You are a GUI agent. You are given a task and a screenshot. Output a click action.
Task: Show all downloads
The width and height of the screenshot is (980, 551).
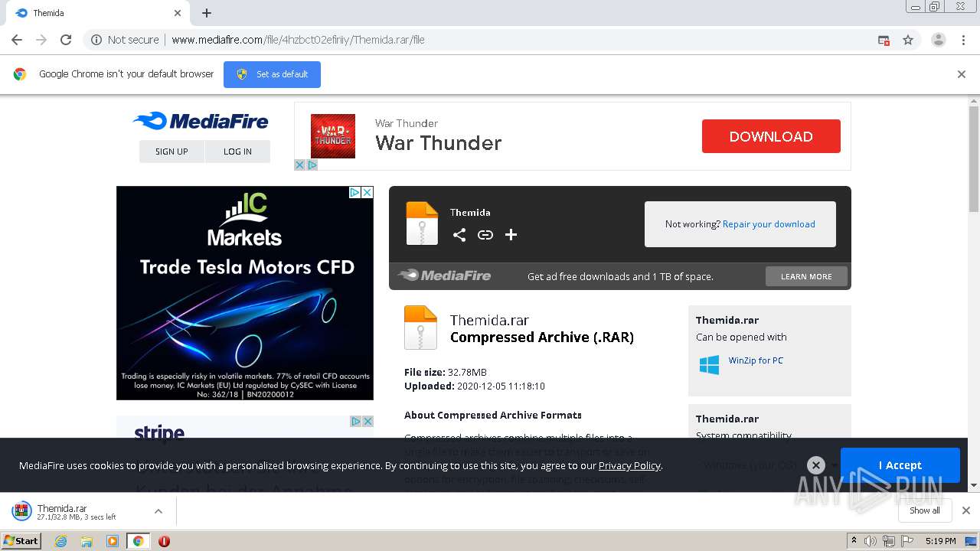pyautogui.click(x=925, y=510)
